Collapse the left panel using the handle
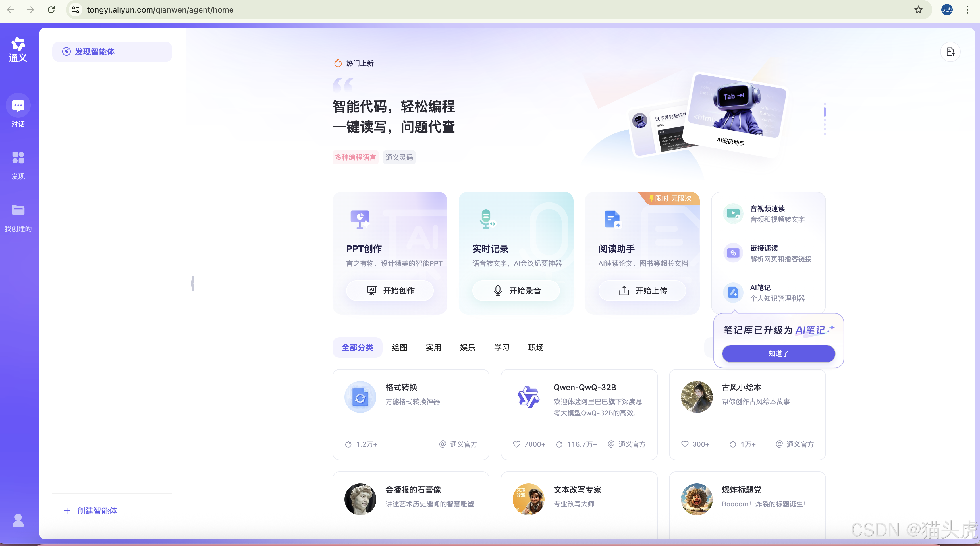The width and height of the screenshot is (980, 546). tap(193, 284)
